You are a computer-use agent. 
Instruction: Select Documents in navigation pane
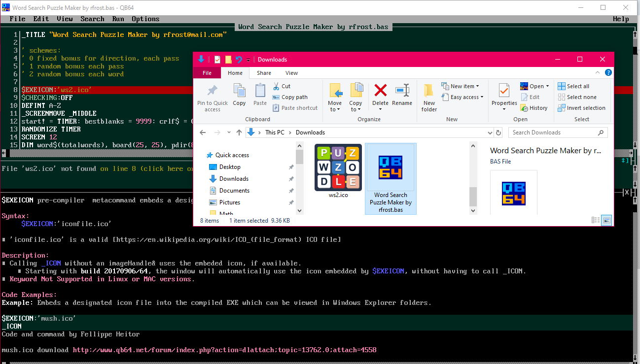234,191
